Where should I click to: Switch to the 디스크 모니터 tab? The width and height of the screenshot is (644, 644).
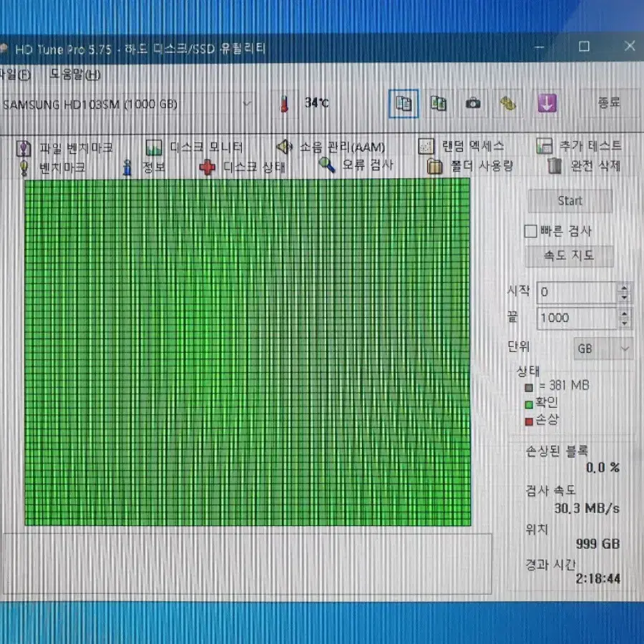(x=194, y=147)
